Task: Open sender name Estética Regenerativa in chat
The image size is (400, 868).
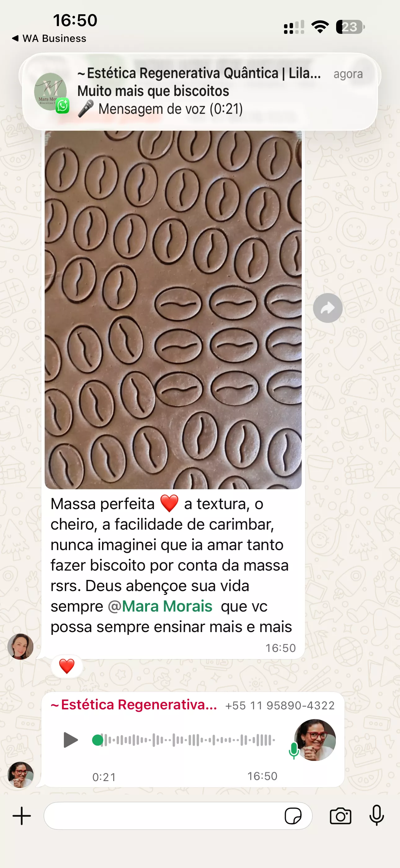Action: pos(134,705)
